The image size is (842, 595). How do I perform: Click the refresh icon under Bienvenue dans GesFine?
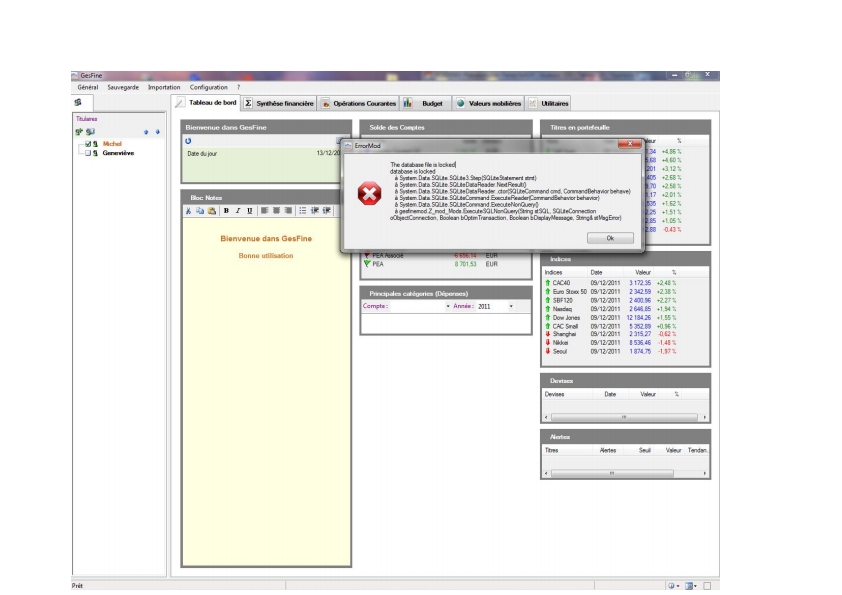pos(188,142)
